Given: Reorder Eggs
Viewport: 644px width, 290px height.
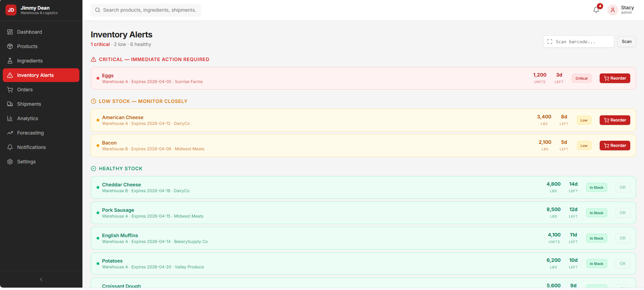Looking at the screenshot, I should pyautogui.click(x=615, y=78).
